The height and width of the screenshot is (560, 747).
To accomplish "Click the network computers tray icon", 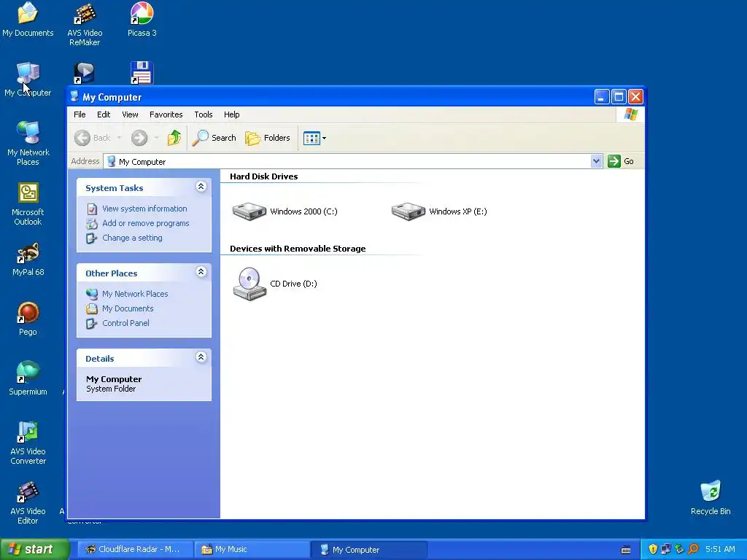I will 666,550.
